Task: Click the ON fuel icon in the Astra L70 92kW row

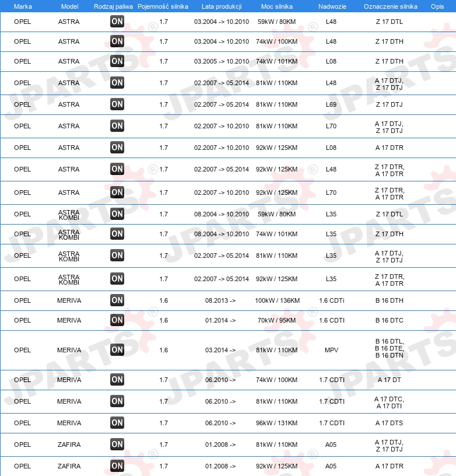Action: click(117, 192)
